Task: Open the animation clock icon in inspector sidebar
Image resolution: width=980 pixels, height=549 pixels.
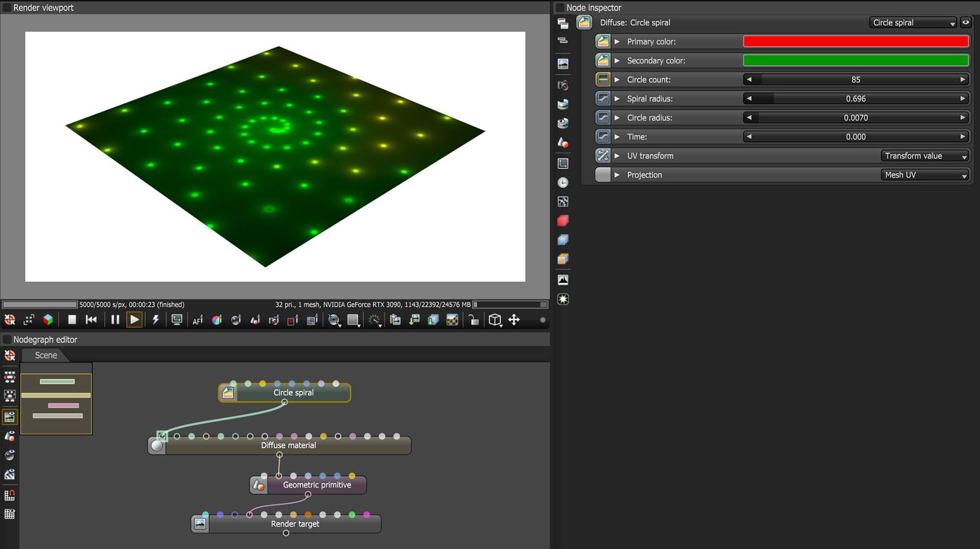Action: 563,182
